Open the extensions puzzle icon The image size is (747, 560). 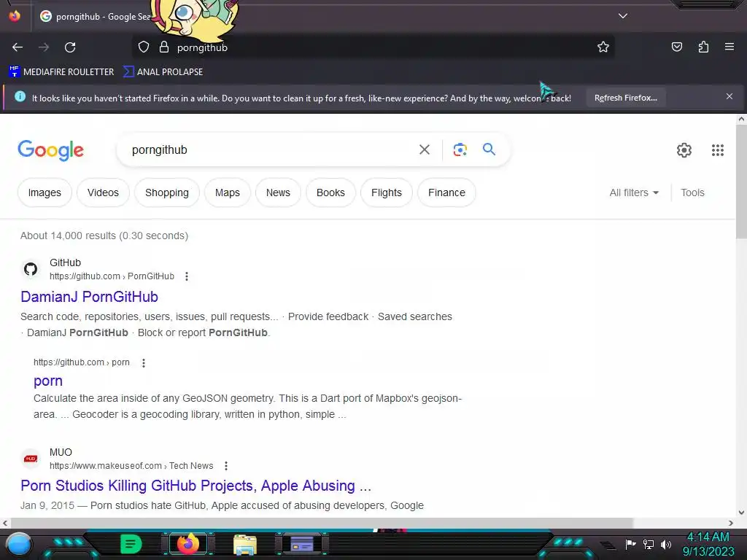pos(703,47)
